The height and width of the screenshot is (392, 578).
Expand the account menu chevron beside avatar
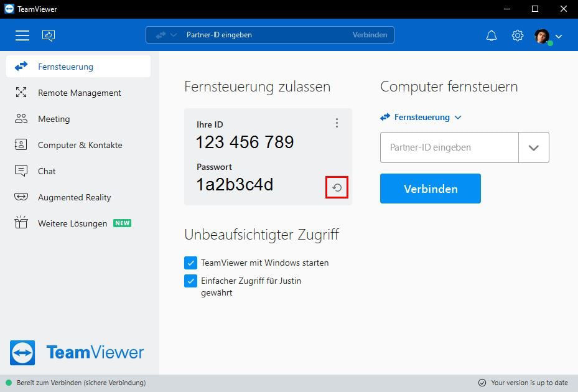(559, 36)
